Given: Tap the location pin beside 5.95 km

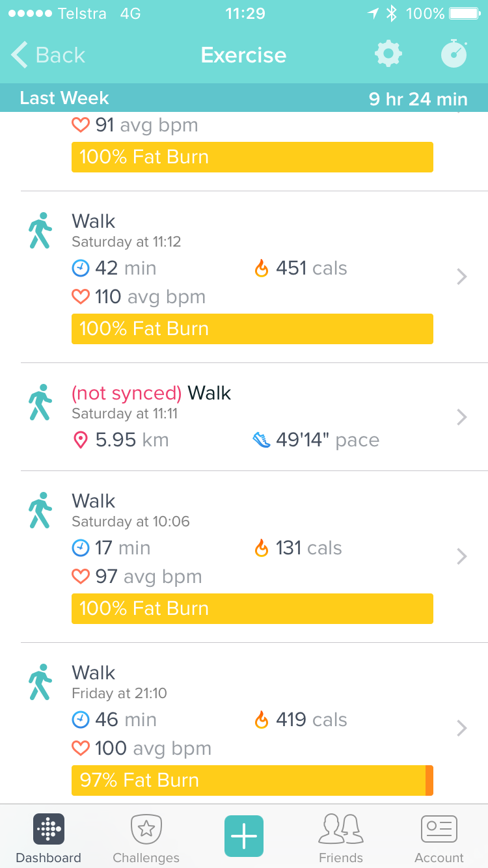Looking at the screenshot, I should (80, 441).
